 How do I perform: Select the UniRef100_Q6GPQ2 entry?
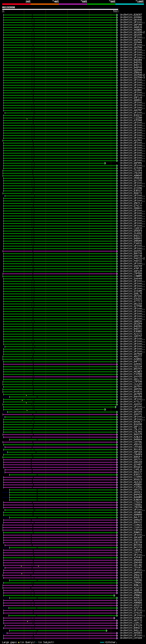point(131,40)
